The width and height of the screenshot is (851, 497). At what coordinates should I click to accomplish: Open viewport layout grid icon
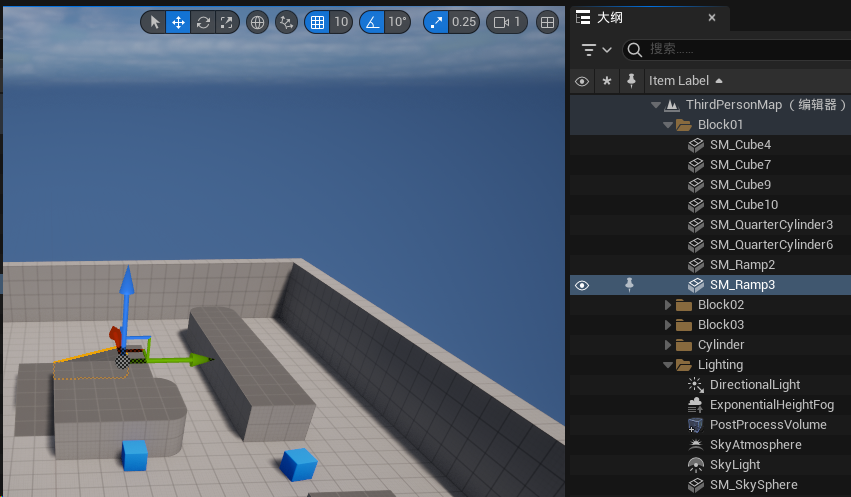pos(547,22)
